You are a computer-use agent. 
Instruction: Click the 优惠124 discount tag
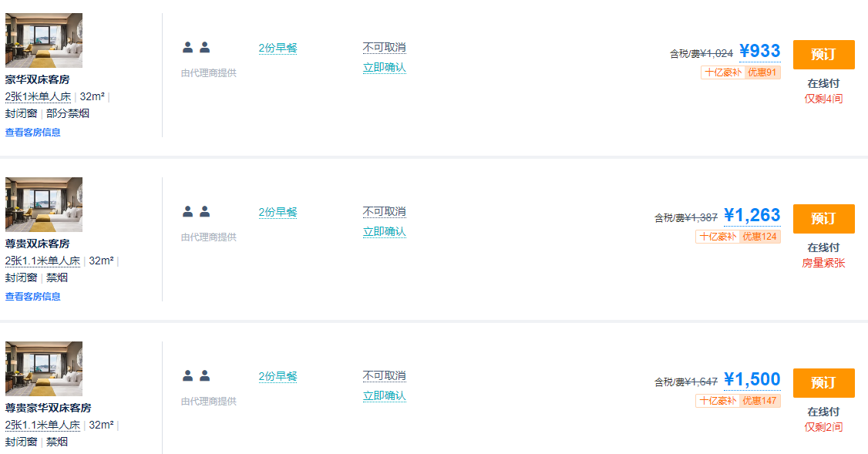click(759, 237)
